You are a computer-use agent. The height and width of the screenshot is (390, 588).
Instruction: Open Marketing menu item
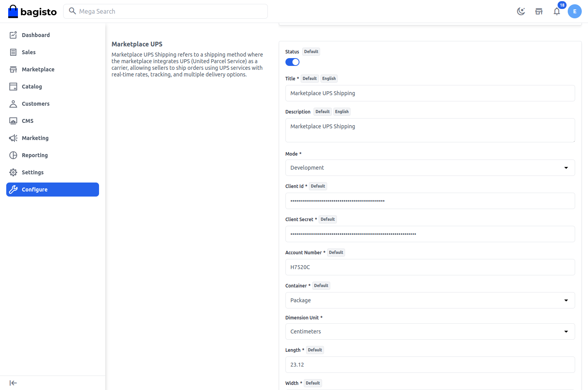[x=53, y=138]
